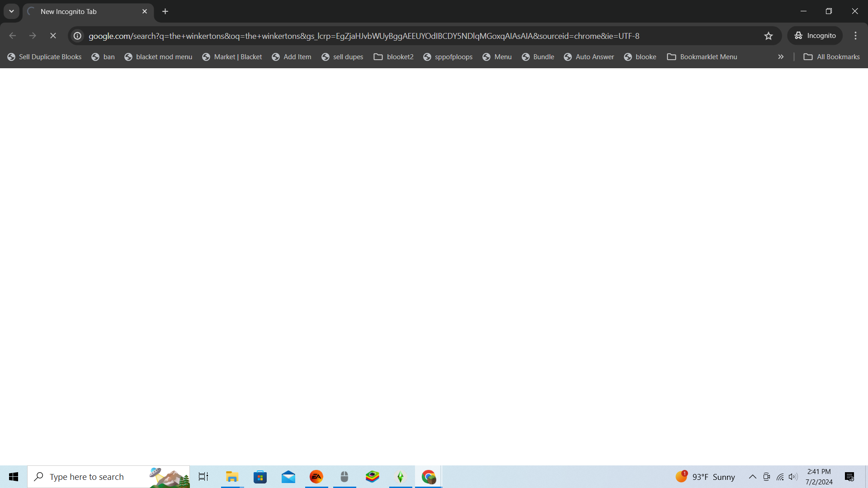Open the Bookmarklet Menu folder
This screenshot has width=868, height=488.
[x=702, y=57]
